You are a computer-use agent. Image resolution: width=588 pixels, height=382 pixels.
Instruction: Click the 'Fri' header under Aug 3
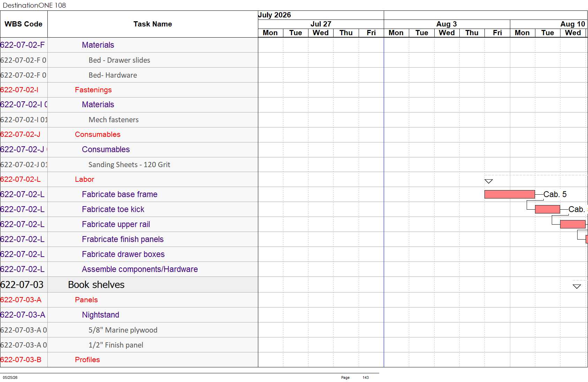[497, 33]
